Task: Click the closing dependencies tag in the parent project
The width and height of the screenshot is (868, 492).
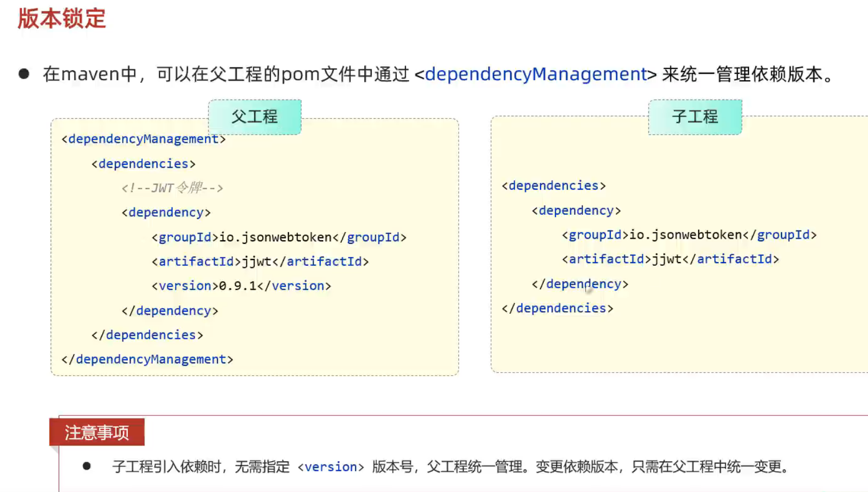Action: click(x=147, y=335)
